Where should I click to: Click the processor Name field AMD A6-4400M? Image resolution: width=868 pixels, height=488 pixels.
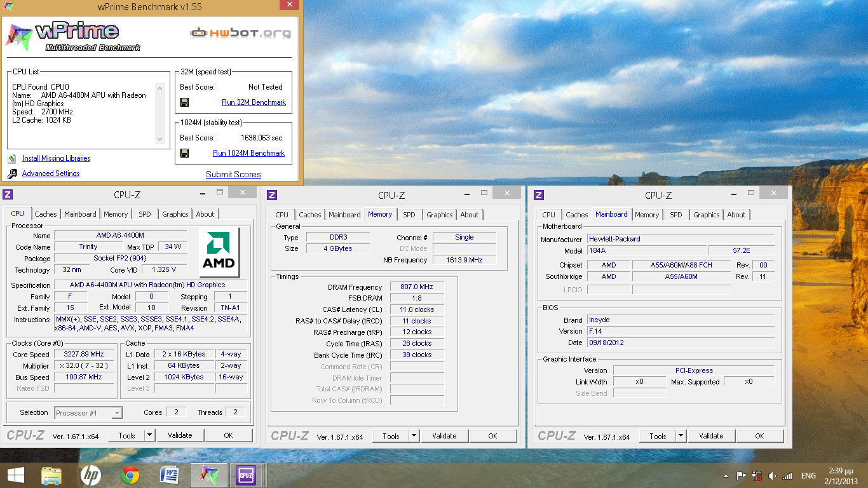[x=120, y=235]
